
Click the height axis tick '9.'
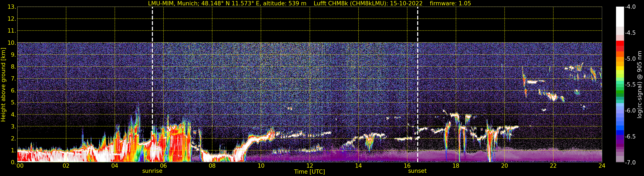(x=13, y=55)
